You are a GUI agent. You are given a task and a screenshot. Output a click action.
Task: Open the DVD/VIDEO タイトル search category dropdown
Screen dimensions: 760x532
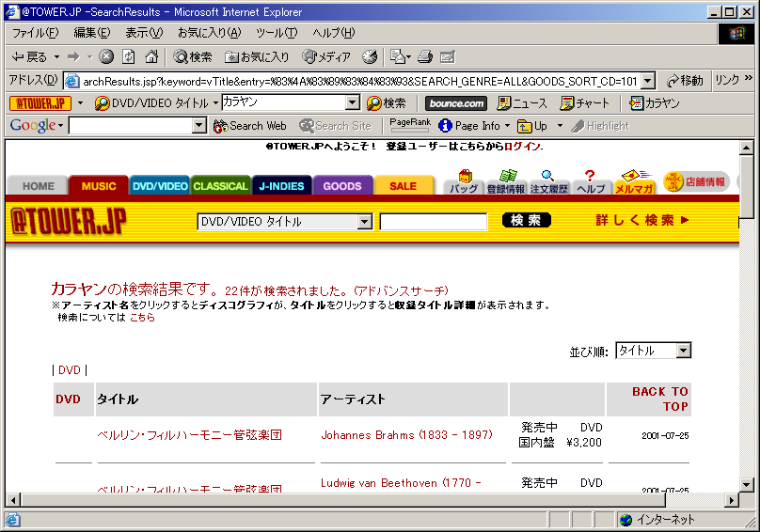(365, 222)
